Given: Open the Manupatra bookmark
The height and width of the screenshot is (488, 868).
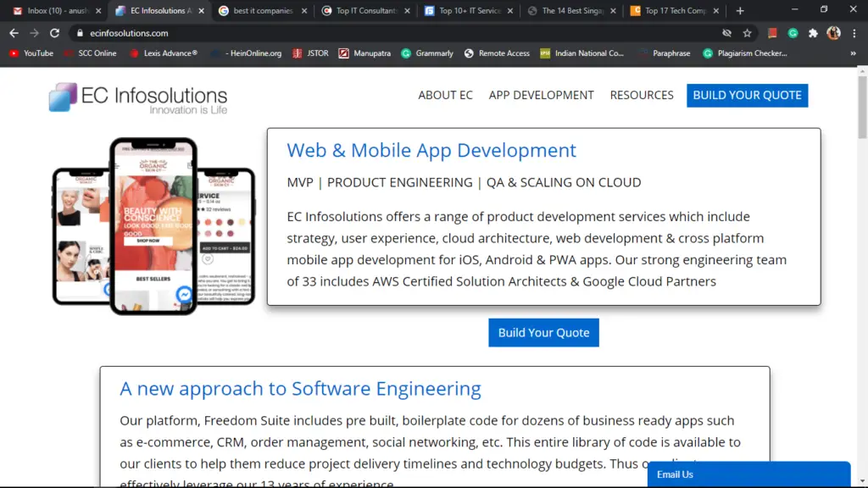Looking at the screenshot, I should 364,53.
